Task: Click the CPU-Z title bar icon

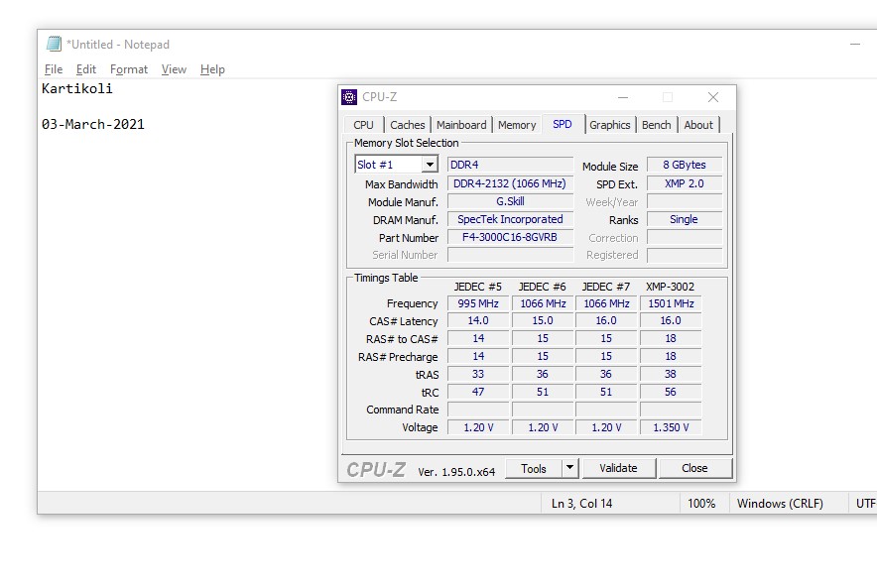Action: (x=349, y=97)
